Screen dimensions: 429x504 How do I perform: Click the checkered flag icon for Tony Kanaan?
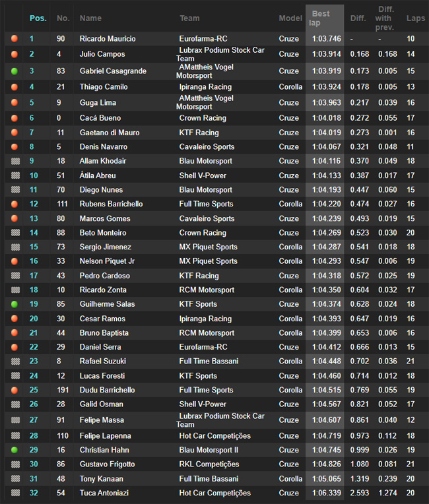15,479
